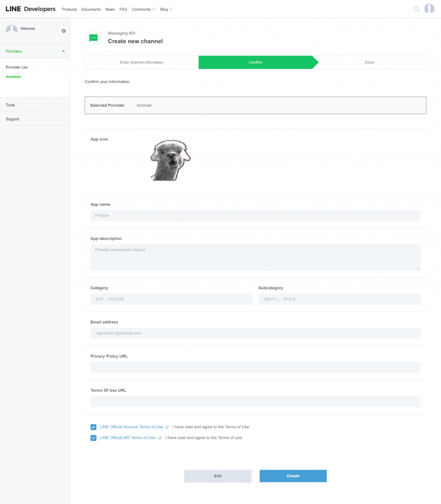Screen dimensions: 441x504
Task: Click the external link icon beside Blog
Action: tap(171, 9)
